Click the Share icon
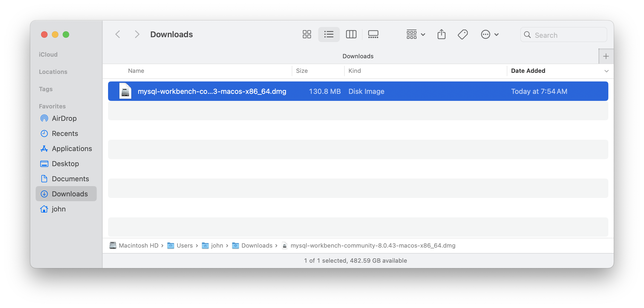Viewport: 644px width, 308px height. click(x=441, y=35)
